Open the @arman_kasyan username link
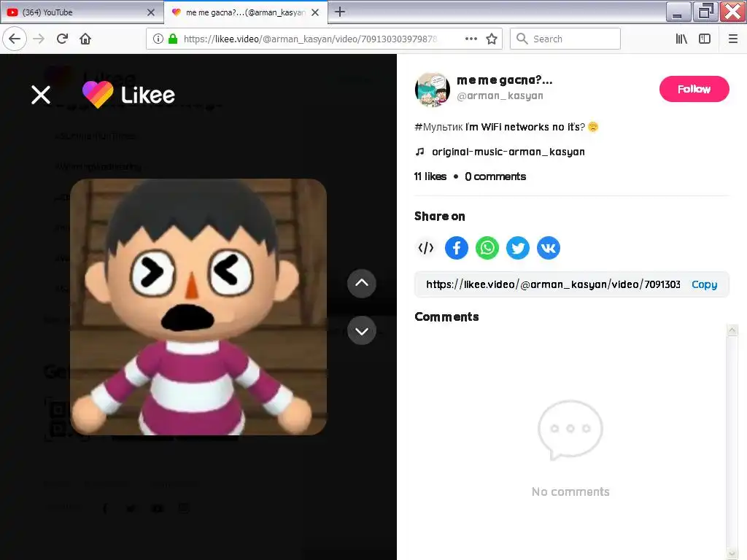 [x=500, y=96]
